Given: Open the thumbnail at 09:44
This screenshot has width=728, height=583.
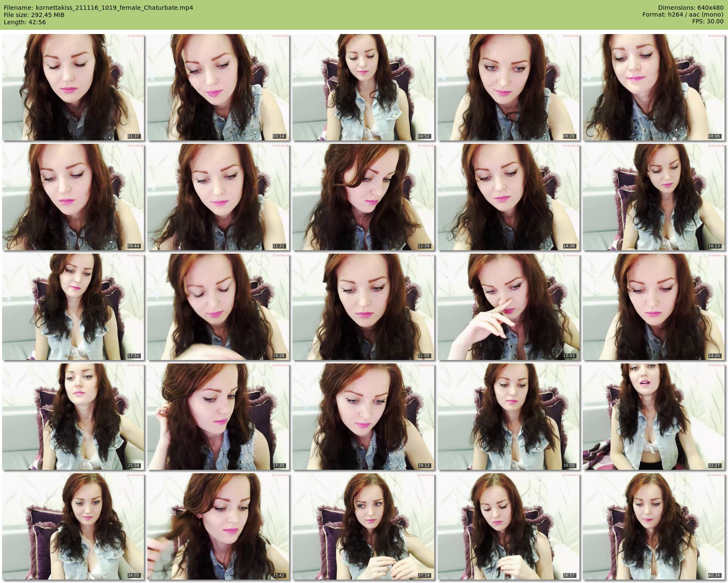Looking at the screenshot, I should 73,197.
